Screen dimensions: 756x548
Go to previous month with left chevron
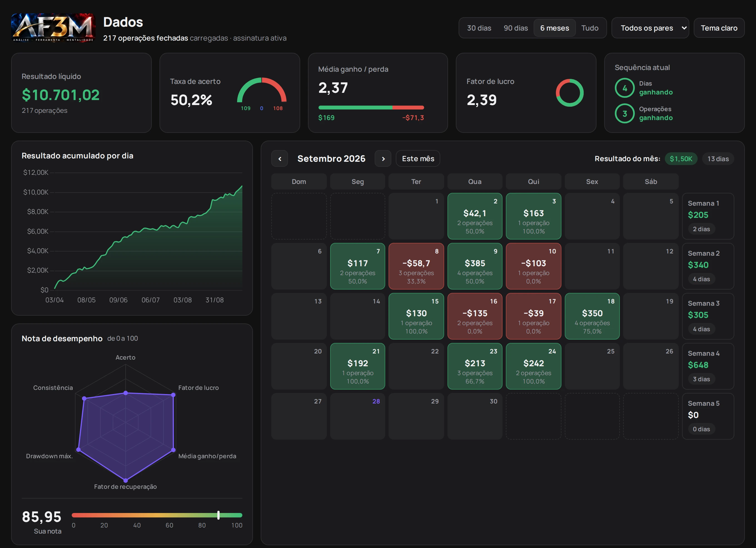(280, 159)
